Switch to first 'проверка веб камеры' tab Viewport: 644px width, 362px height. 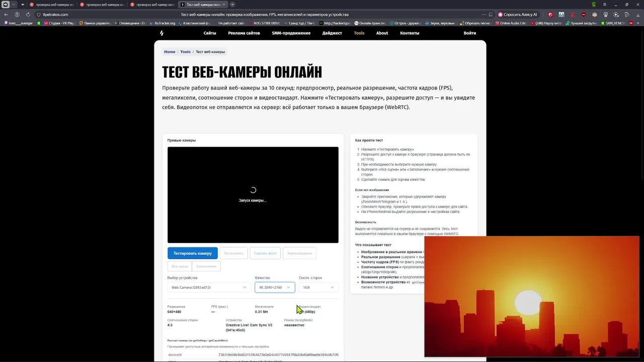click(x=52, y=5)
